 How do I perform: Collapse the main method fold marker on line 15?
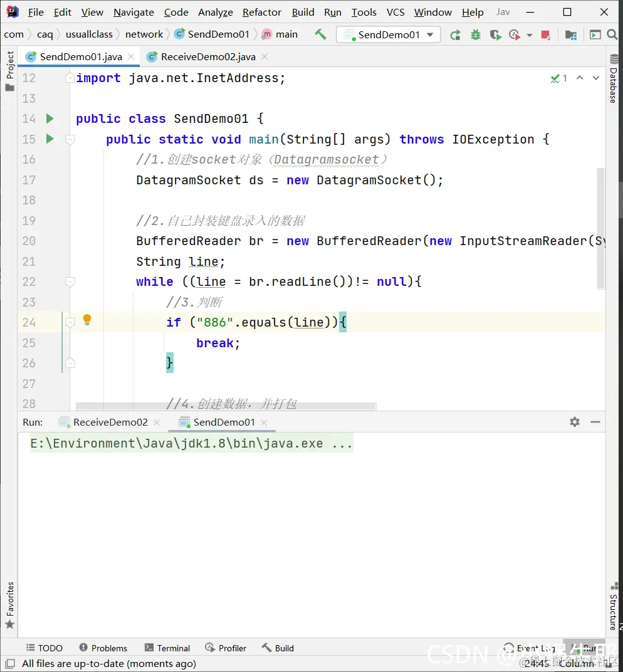click(x=70, y=139)
